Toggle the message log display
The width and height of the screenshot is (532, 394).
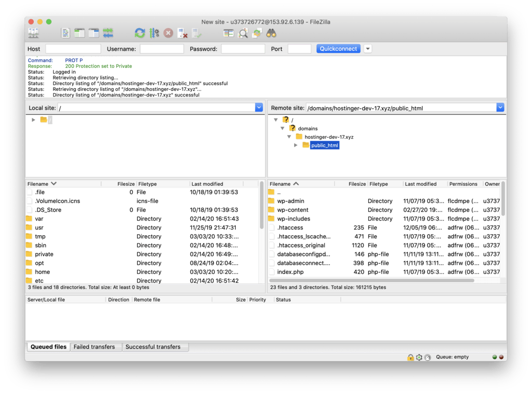[65, 33]
